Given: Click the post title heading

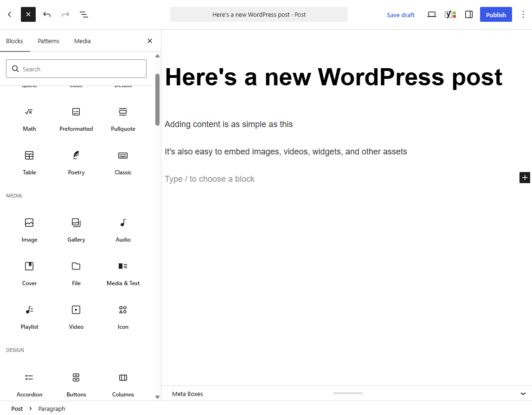Looking at the screenshot, I should [333, 77].
